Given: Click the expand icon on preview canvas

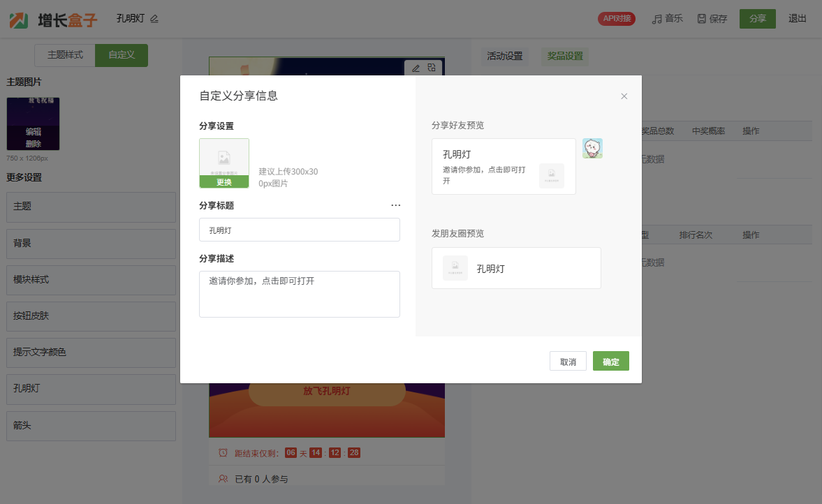Looking at the screenshot, I should tap(432, 68).
